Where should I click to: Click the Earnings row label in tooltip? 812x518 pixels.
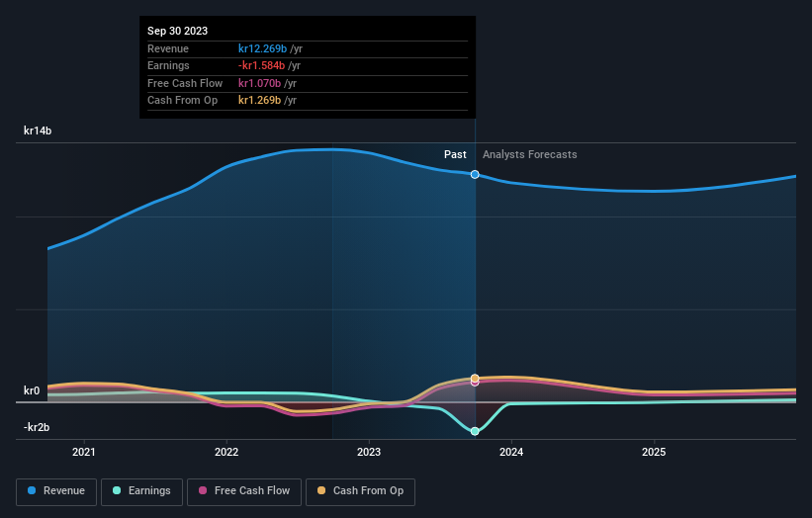coord(168,65)
